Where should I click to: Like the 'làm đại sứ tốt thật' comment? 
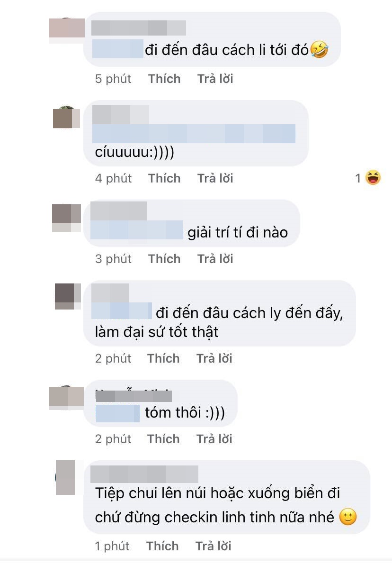[163, 358]
